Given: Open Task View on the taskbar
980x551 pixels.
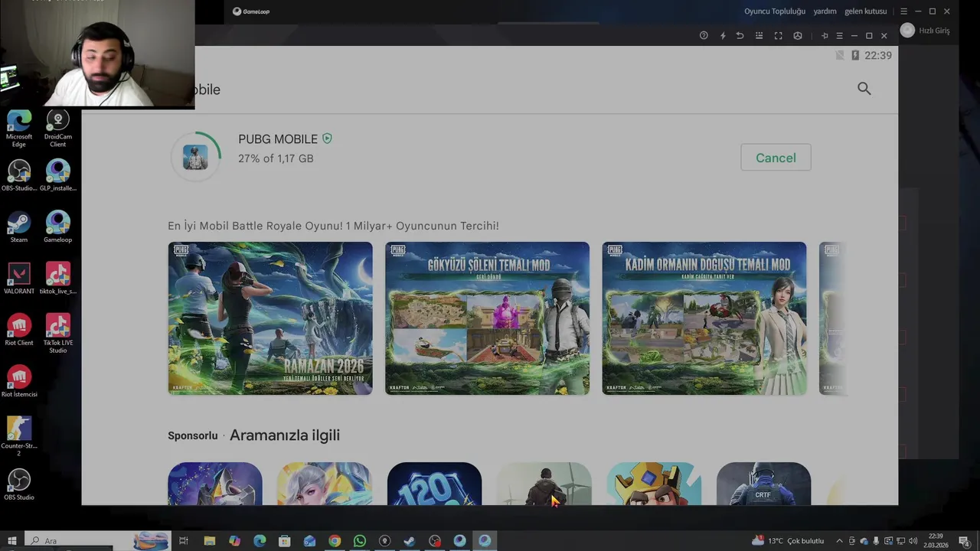Looking at the screenshot, I should [184, 541].
